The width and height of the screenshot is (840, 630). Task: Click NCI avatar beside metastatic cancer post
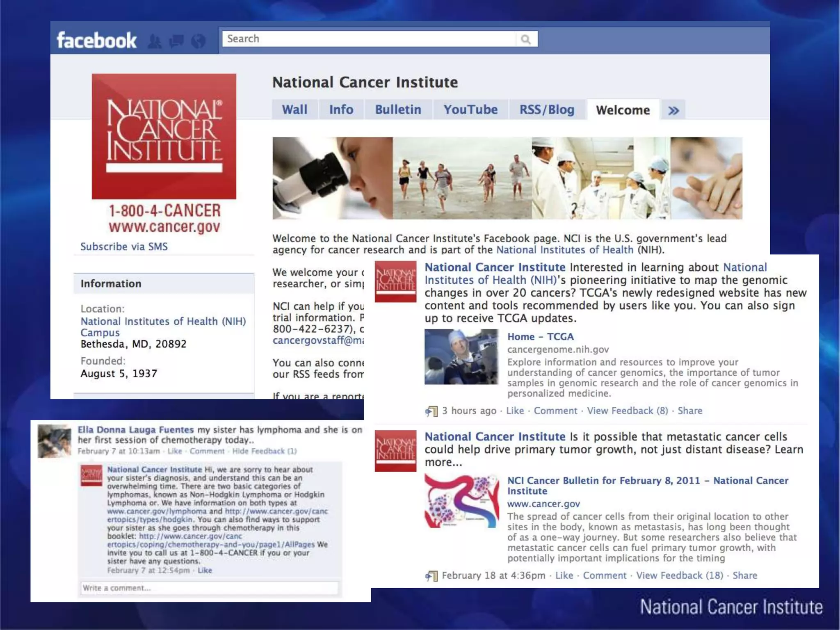coord(395,450)
